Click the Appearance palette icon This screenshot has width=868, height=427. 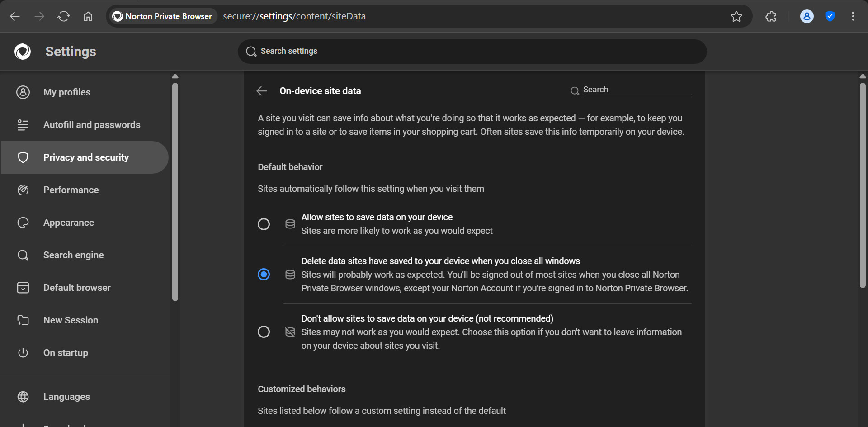(x=23, y=223)
